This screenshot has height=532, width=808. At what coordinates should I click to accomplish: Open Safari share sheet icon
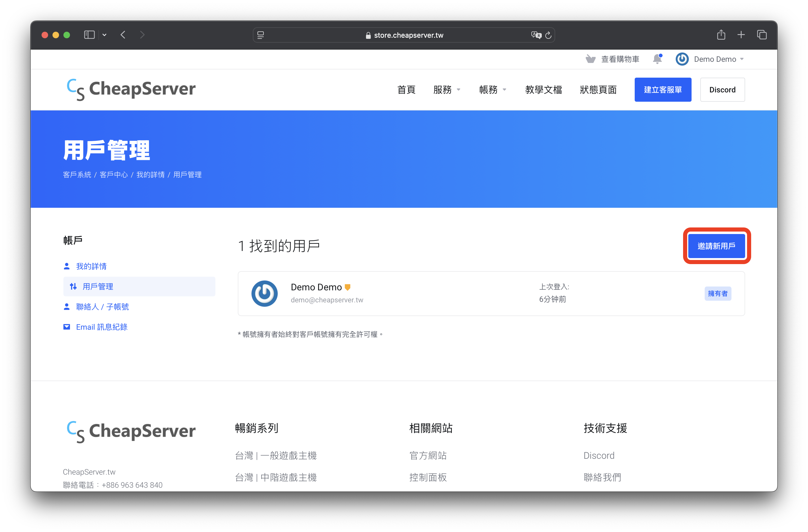point(721,35)
